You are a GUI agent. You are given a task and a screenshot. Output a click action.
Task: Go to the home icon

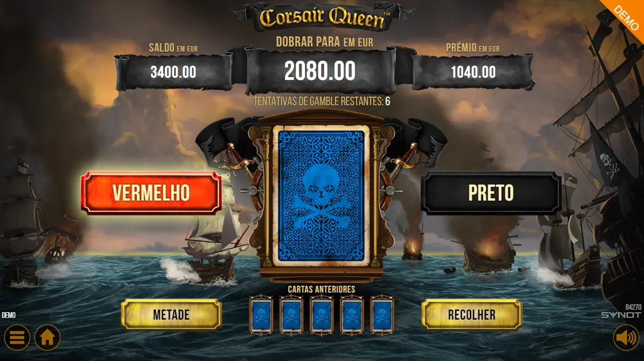(x=47, y=337)
